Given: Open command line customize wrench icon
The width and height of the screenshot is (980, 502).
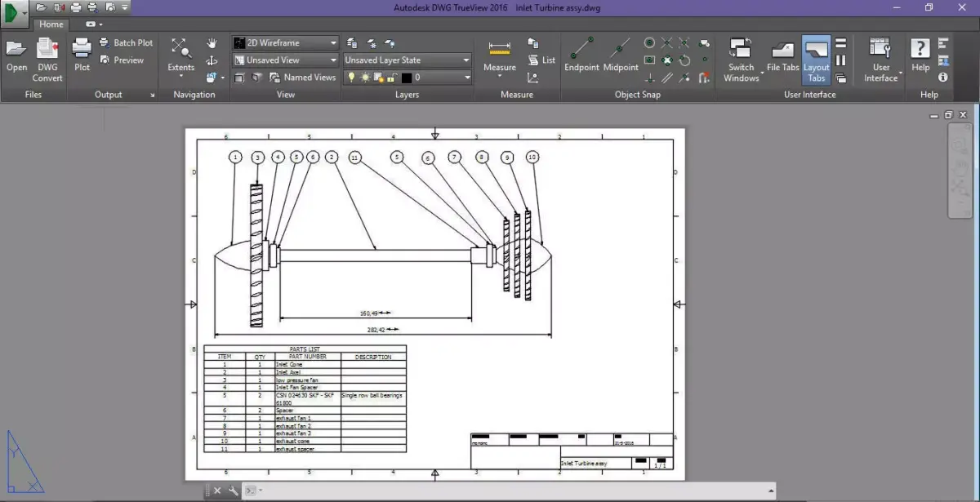Looking at the screenshot, I should click(x=234, y=491).
